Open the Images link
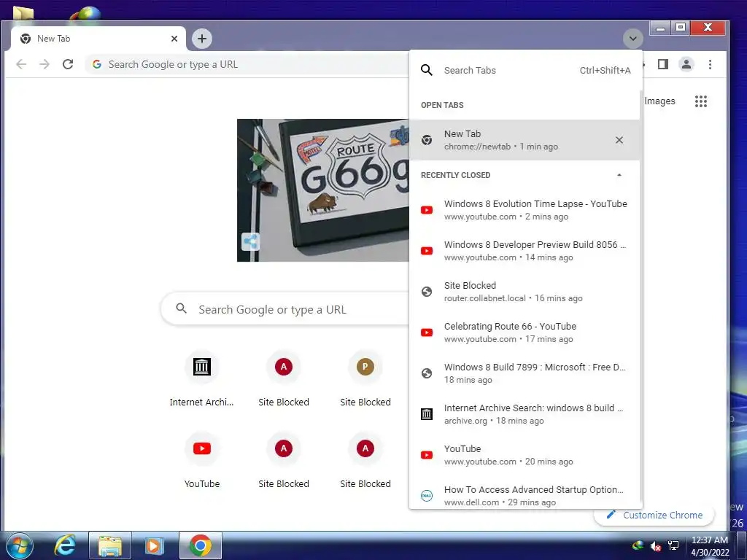The width and height of the screenshot is (747, 560). (x=659, y=101)
